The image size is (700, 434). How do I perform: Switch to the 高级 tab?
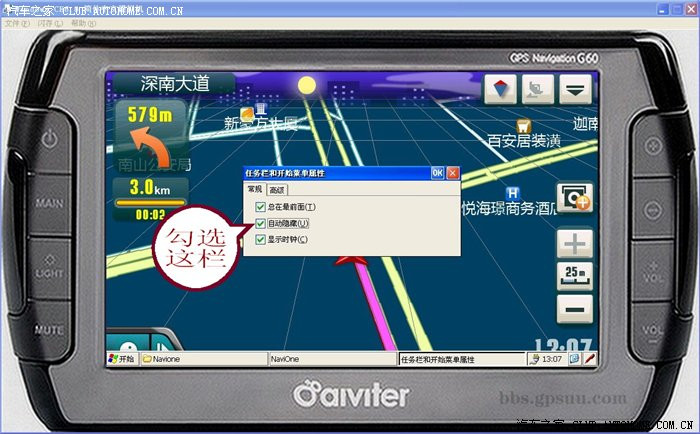point(277,190)
